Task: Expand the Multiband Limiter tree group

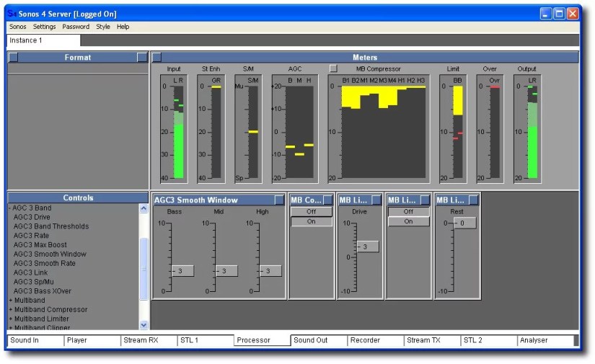Action: pyautogui.click(x=11, y=319)
